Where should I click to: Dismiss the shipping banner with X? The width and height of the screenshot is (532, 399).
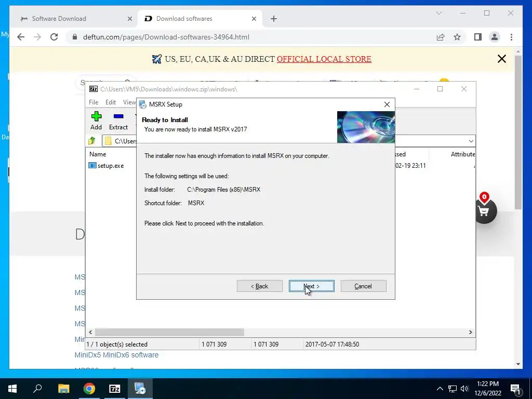tap(501, 59)
